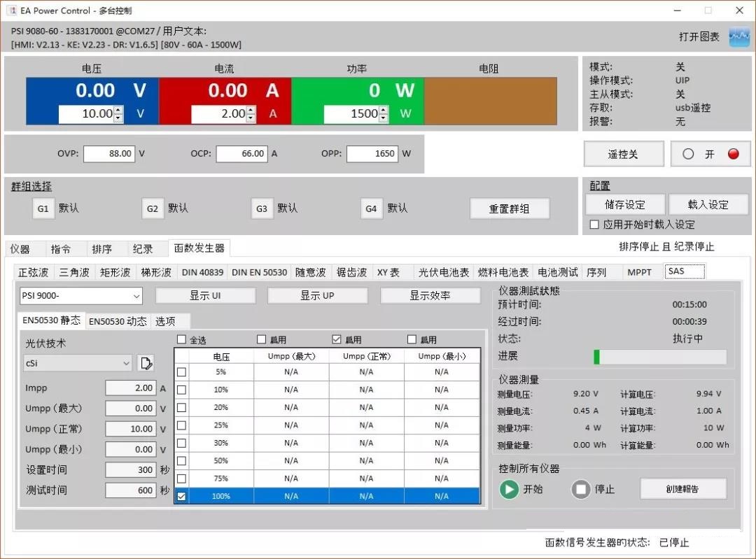Click the green start play icon
756x559 pixels.
(x=509, y=489)
